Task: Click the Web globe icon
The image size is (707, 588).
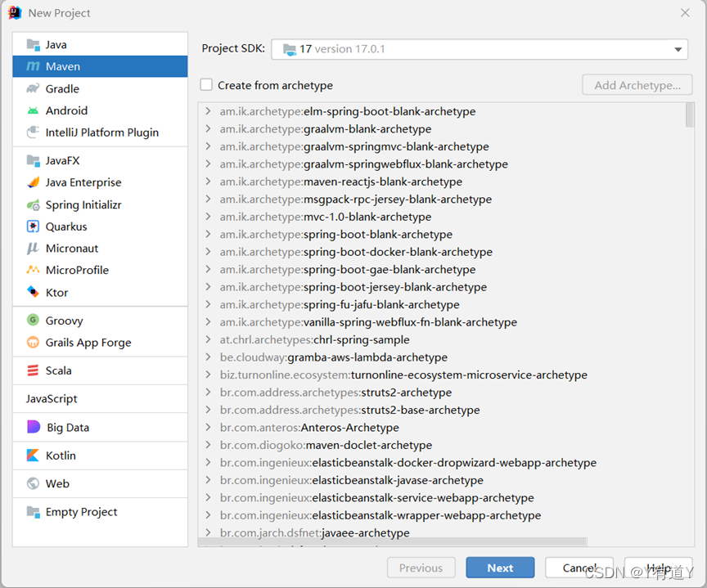Action: tap(33, 483)
